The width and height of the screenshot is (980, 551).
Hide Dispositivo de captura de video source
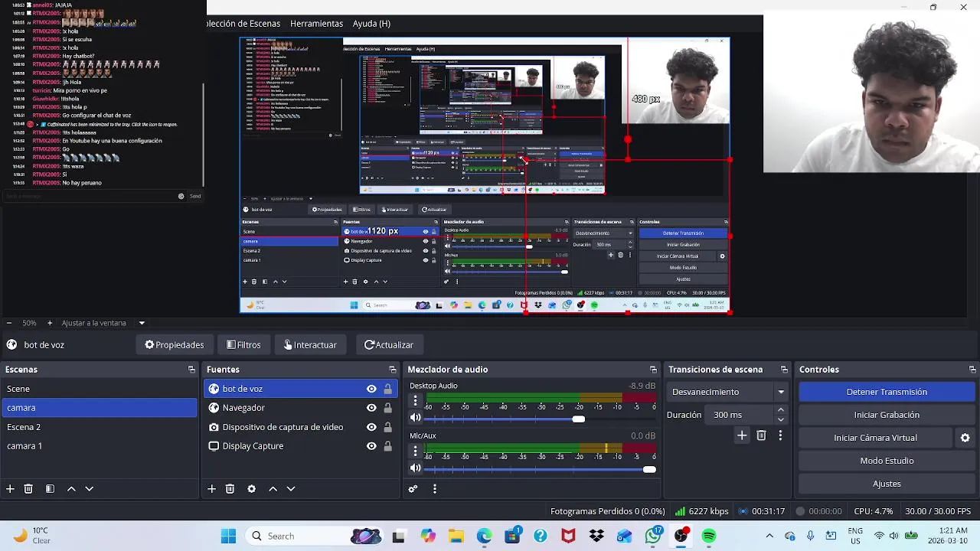[371, 427]
